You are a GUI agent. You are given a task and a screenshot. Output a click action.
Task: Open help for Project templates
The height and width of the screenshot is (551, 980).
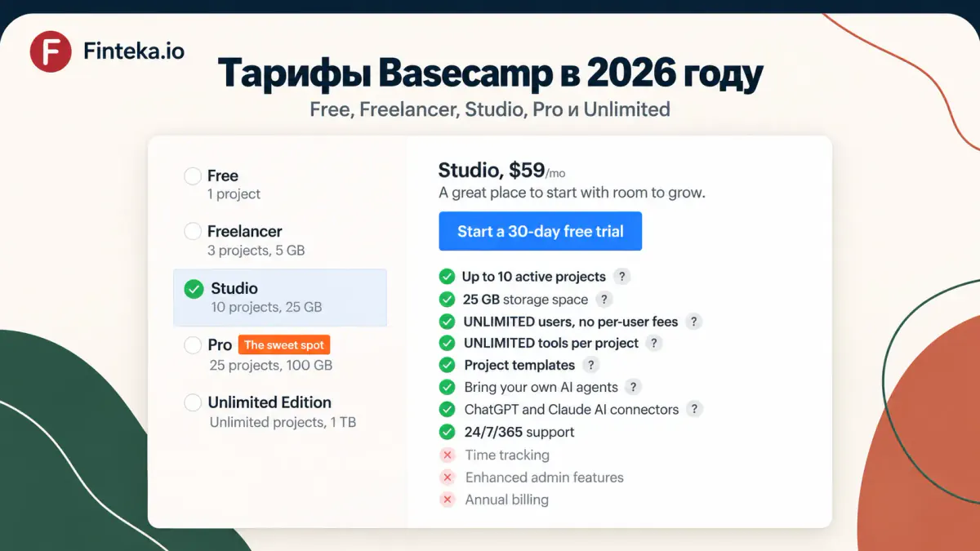591,365
